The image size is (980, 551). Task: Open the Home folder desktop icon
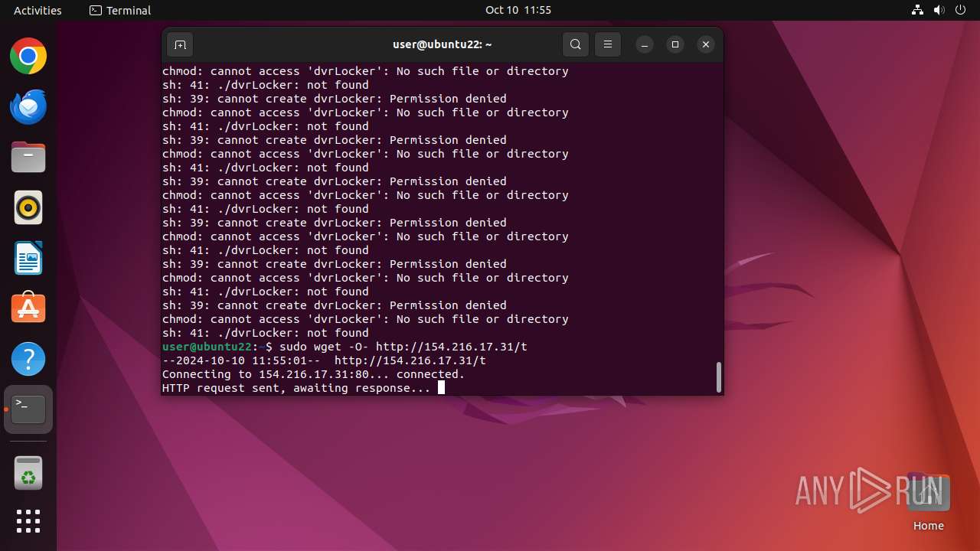(x=928, y=503)
